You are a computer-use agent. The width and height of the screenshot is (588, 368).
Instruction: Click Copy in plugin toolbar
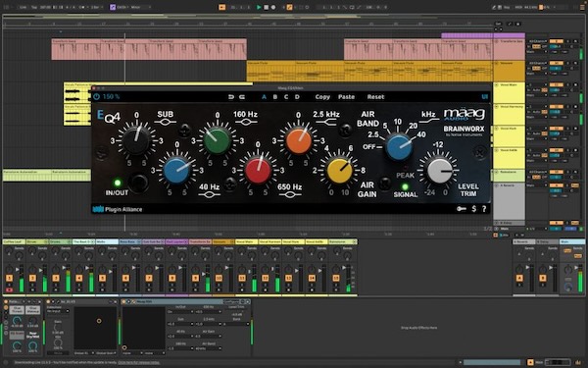322,97
